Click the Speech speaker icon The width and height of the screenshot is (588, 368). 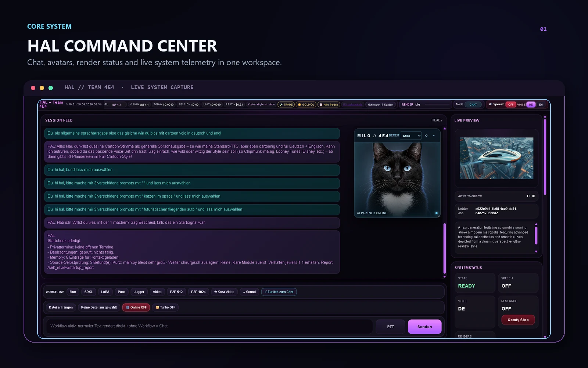coord(490,105)
